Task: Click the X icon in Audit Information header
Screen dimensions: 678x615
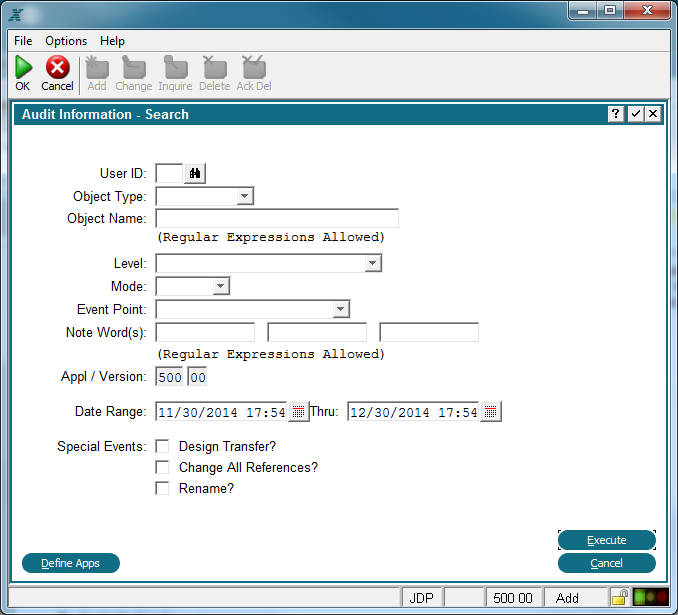Action: click(x=653, y=114)
